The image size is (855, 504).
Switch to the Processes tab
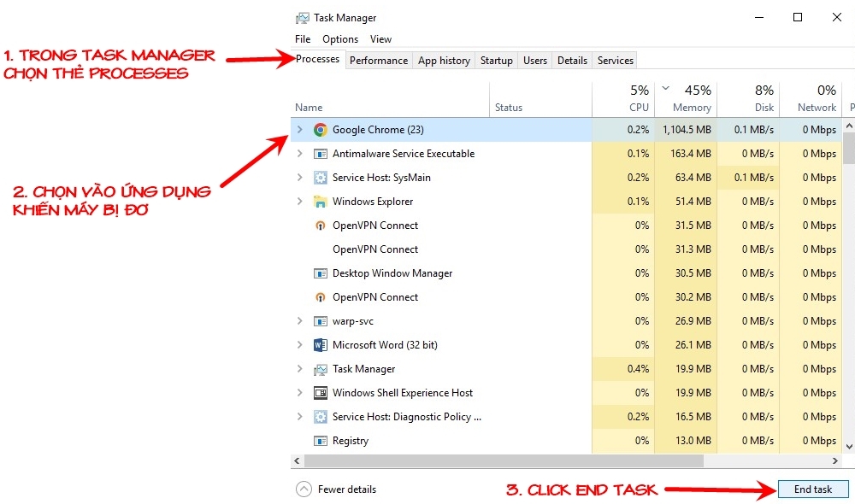[317, 60]
